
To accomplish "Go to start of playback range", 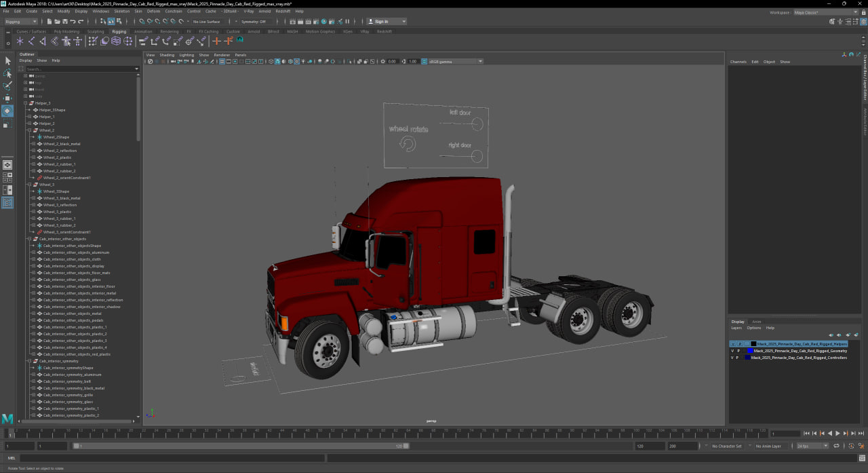I will [806, 433].
